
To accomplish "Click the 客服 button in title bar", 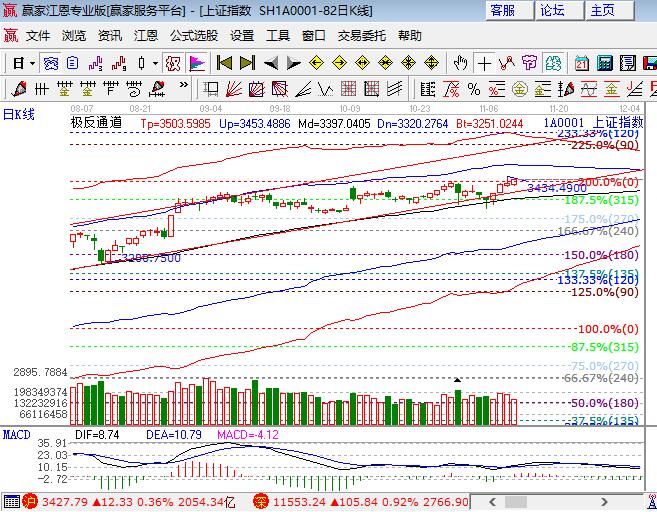I will pos(503,11).
